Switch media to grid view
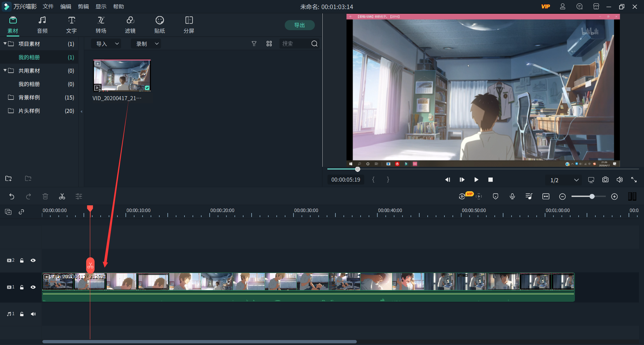644x345 pixels. pyautogui.click(x=269, y=44)
